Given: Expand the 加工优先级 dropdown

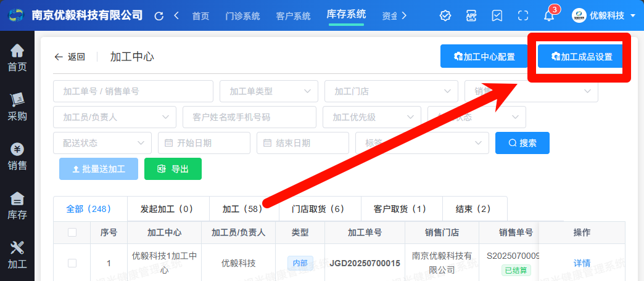Looking at the screenshot, I should click(x=371, y=116).
